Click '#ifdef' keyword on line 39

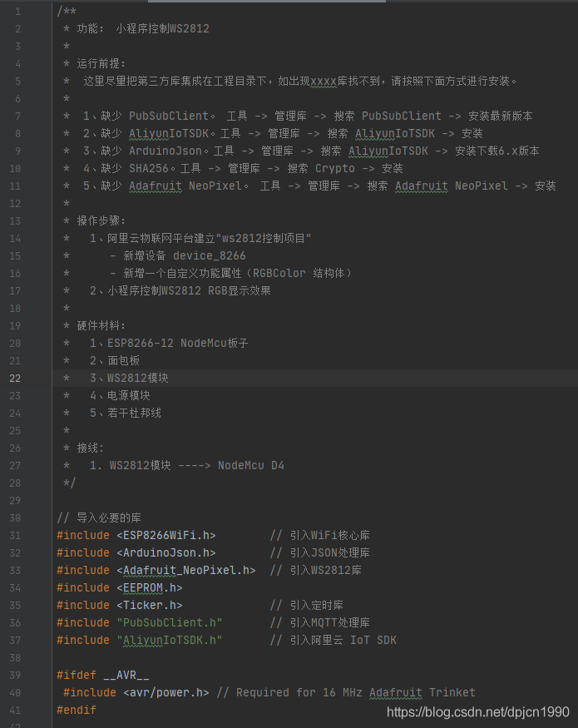pos(77,676)
